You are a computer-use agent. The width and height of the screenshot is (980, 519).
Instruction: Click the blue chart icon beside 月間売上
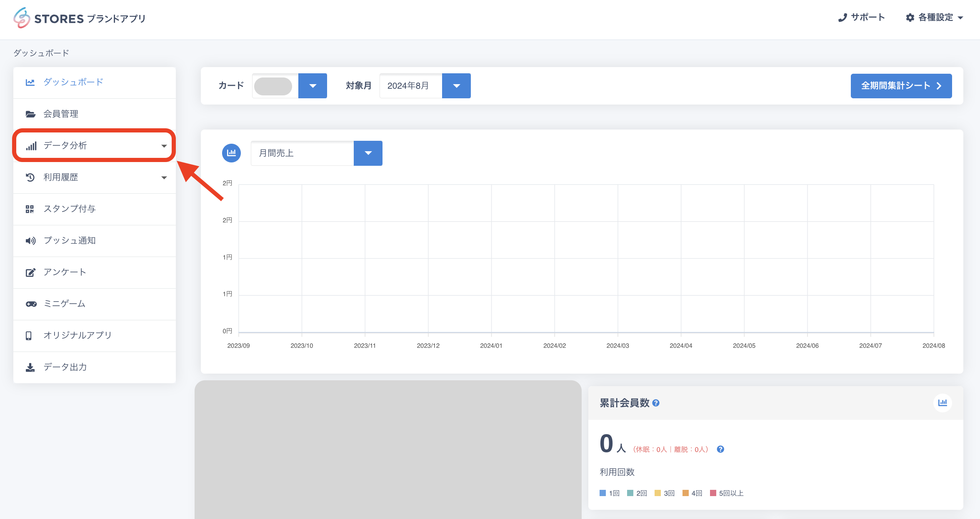tap(231, 153)
